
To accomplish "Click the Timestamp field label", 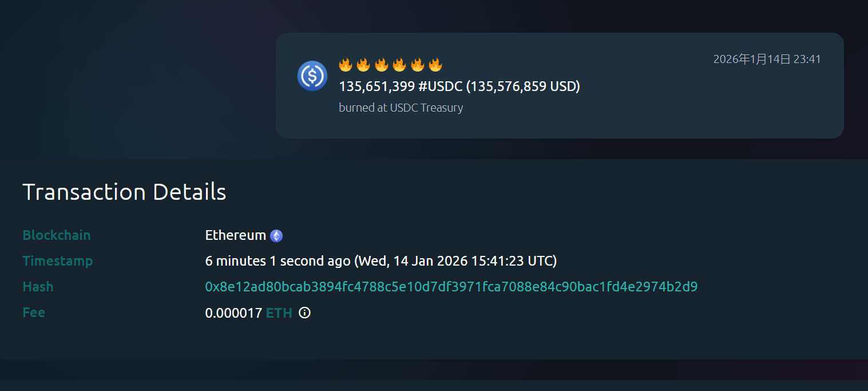I will click(57, 261).
